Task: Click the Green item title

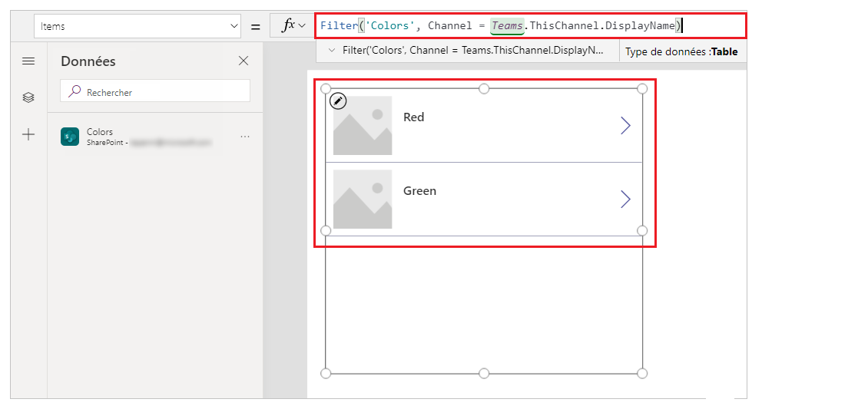Action: [419, 190]
